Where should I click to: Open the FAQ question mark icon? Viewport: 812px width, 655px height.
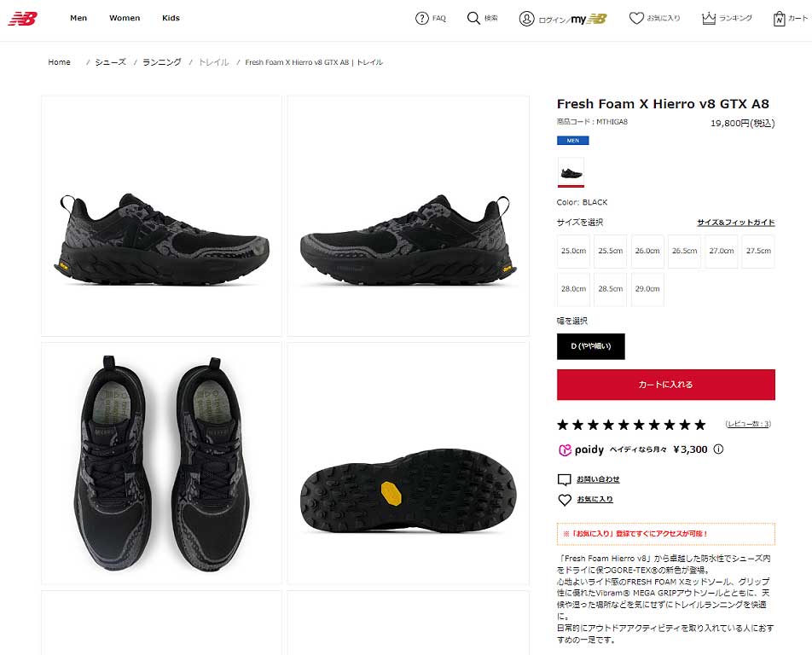(421, 19)
